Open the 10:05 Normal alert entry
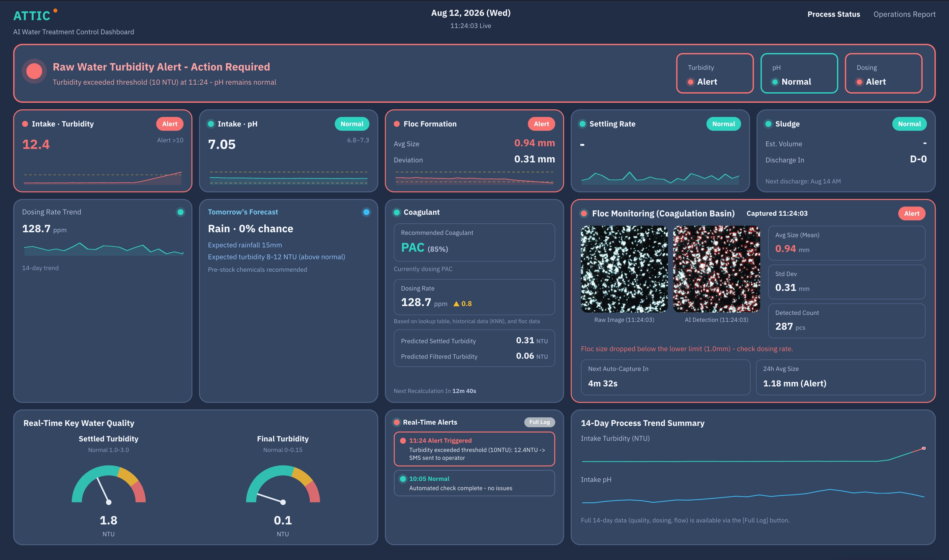This screenshot has height=560, width=949. tap(474, 483)
